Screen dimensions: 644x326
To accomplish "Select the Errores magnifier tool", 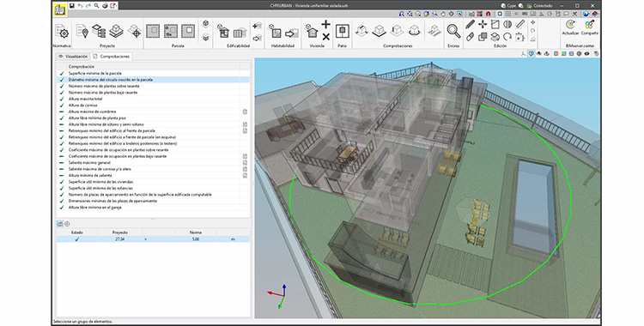I will pos(453,31).
